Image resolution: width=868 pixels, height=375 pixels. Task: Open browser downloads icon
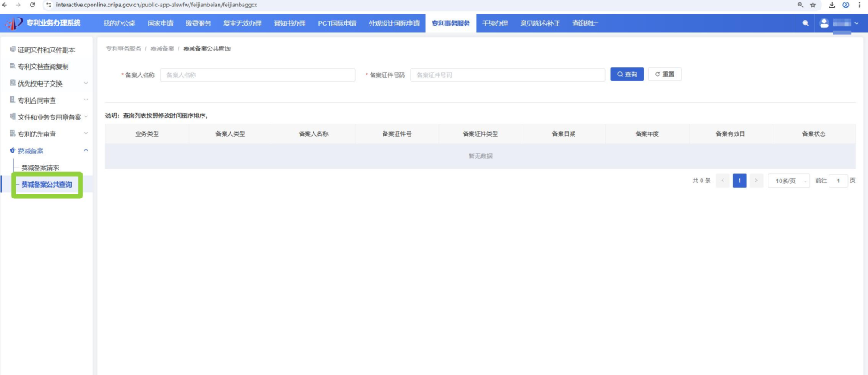point(832,5)
